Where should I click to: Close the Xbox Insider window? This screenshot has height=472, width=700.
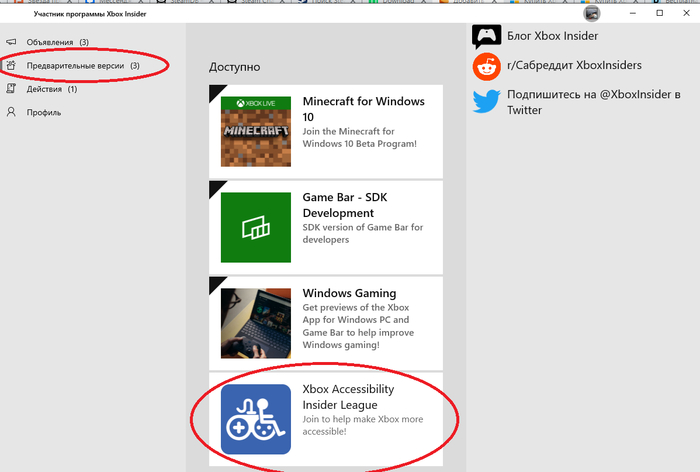click(686, 13)
